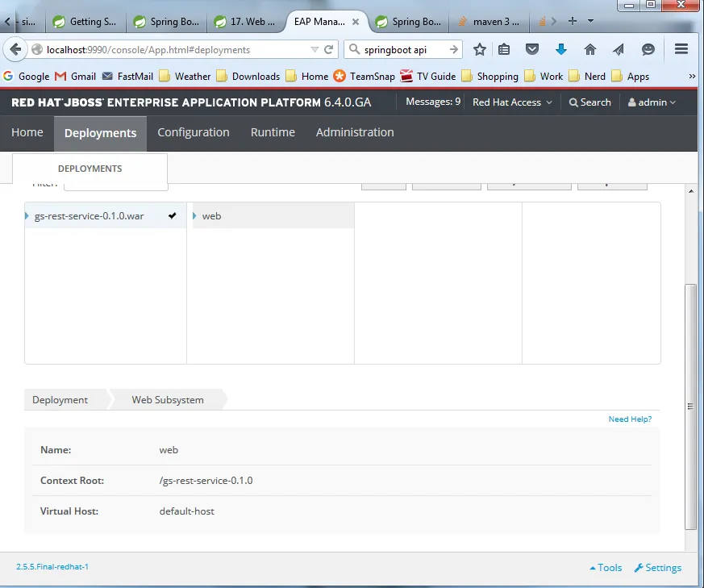Click the page vertical scrollbar thumb
Screen dimensions: 704x588
[690, 407]
